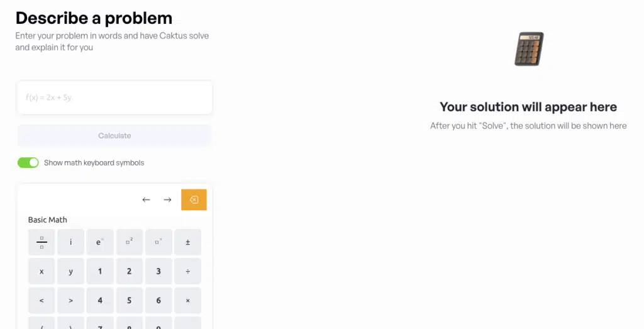Click the orange backspace delete key

coord(194,200)
